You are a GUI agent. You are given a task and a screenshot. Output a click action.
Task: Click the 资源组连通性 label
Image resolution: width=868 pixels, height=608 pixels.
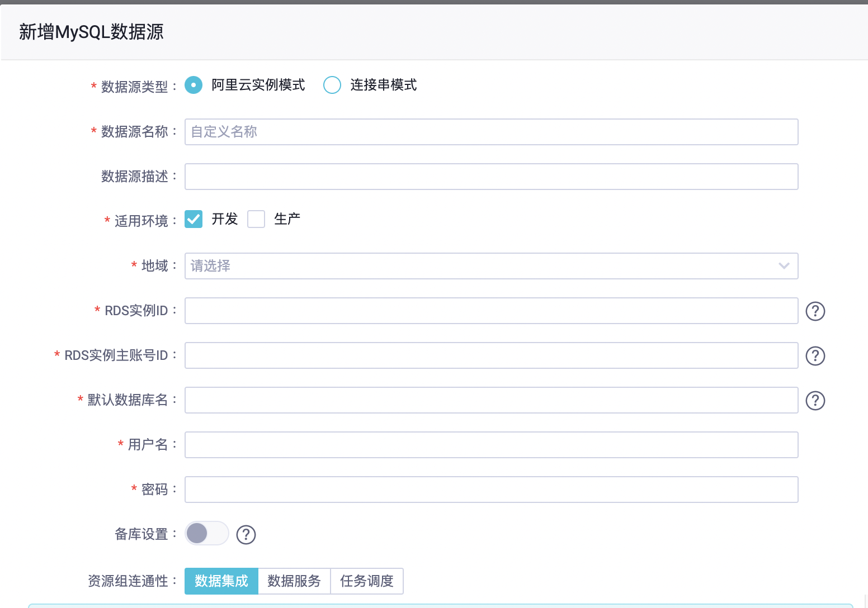coord(128,581)
